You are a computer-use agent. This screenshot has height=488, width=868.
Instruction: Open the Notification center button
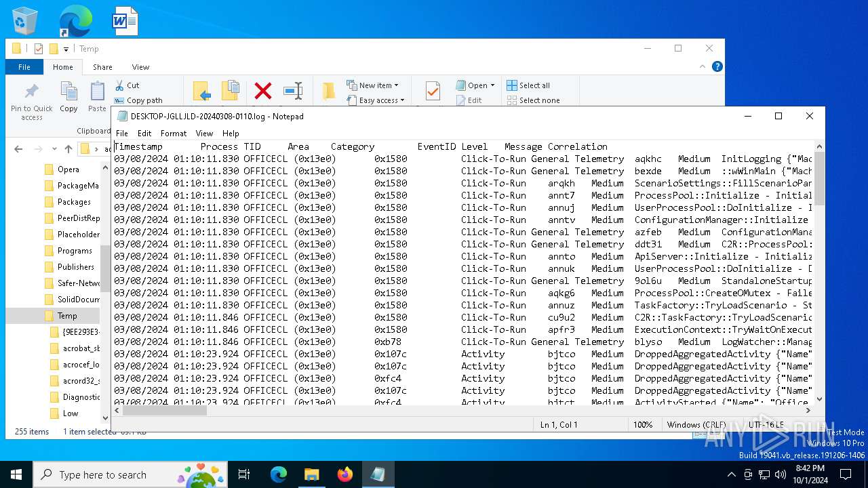(x=846, y=474)
